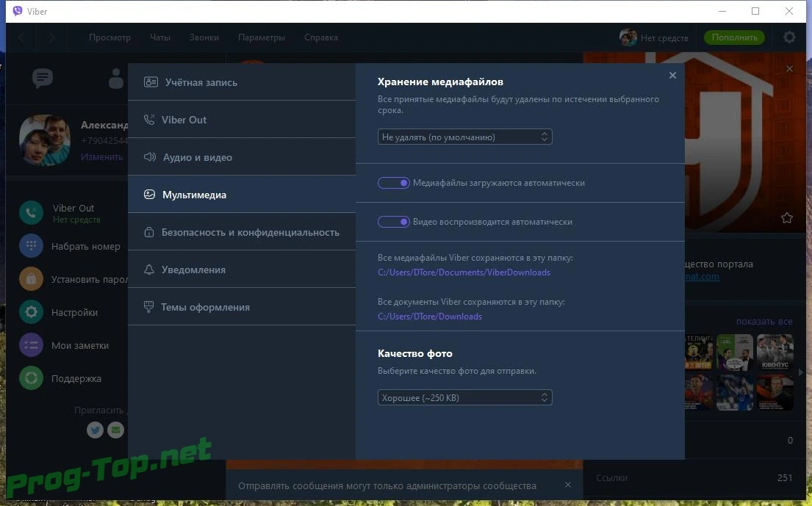This screenshot has width=812, height=506.
Task: Invite friends via the Twitter icon
Action: click(x=95, y=430)
